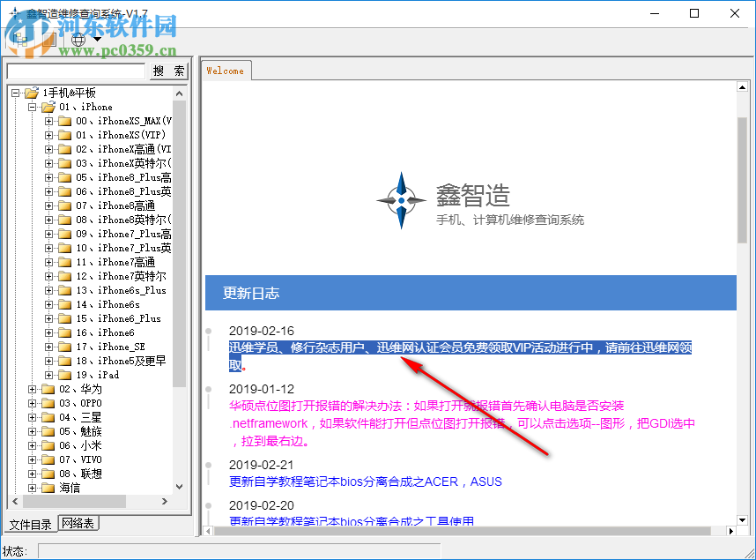Screen dimensions: 756x560
Task: Click the folder icon of 海信
Action: point(48,488)
